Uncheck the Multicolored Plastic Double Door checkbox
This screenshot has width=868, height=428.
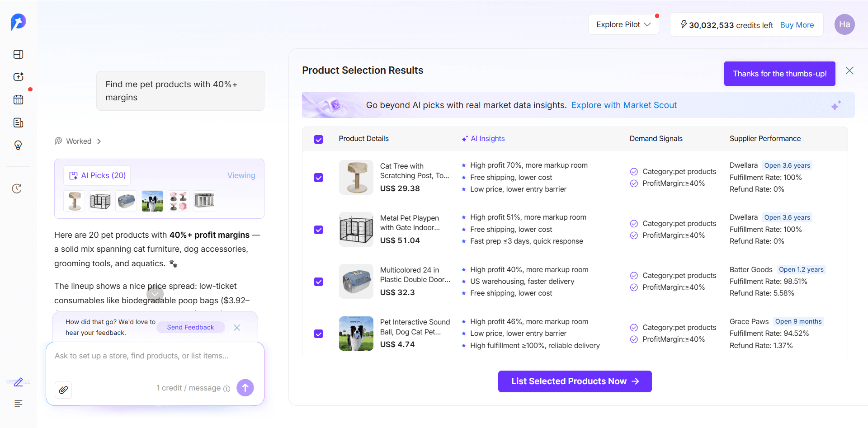click(319, 282)
